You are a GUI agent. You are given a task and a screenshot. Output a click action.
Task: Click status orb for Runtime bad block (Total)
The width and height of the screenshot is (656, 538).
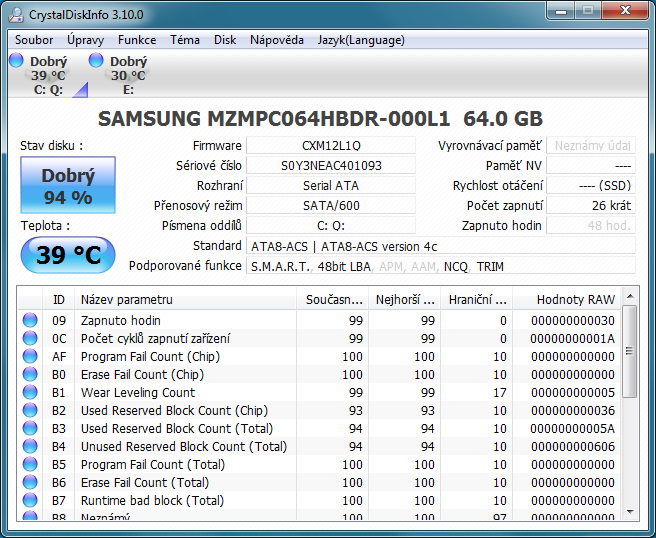tap(30, 501)
